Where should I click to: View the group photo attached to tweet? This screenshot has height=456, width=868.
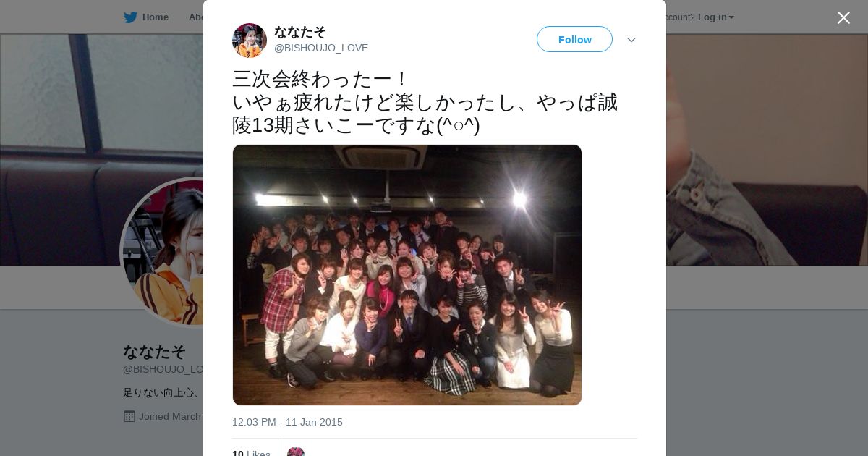[407, 275]
